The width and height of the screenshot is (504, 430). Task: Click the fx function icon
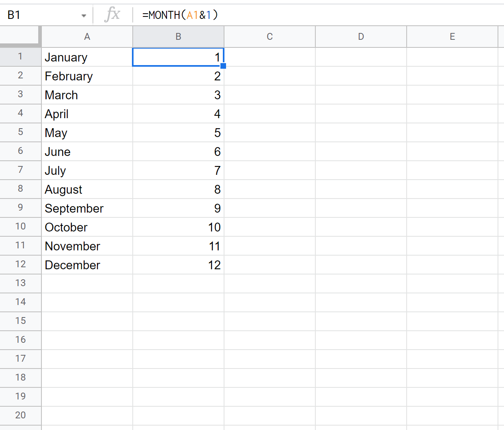(112, 15)
